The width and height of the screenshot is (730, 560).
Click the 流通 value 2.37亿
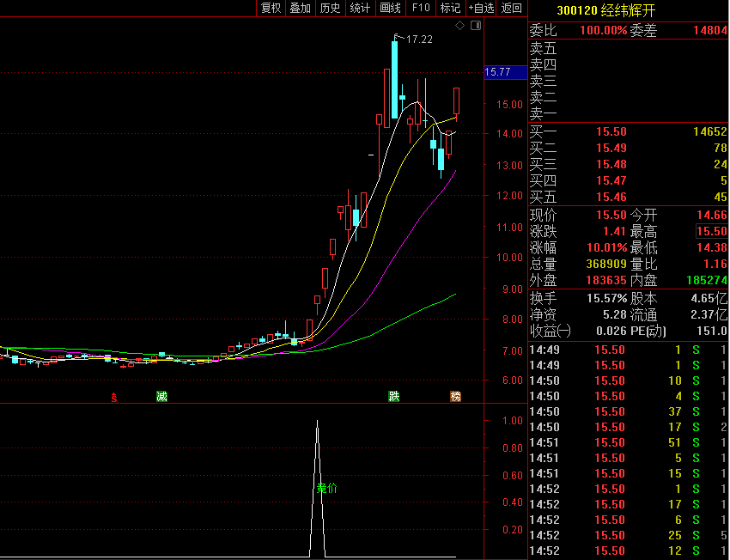(709, 314)
